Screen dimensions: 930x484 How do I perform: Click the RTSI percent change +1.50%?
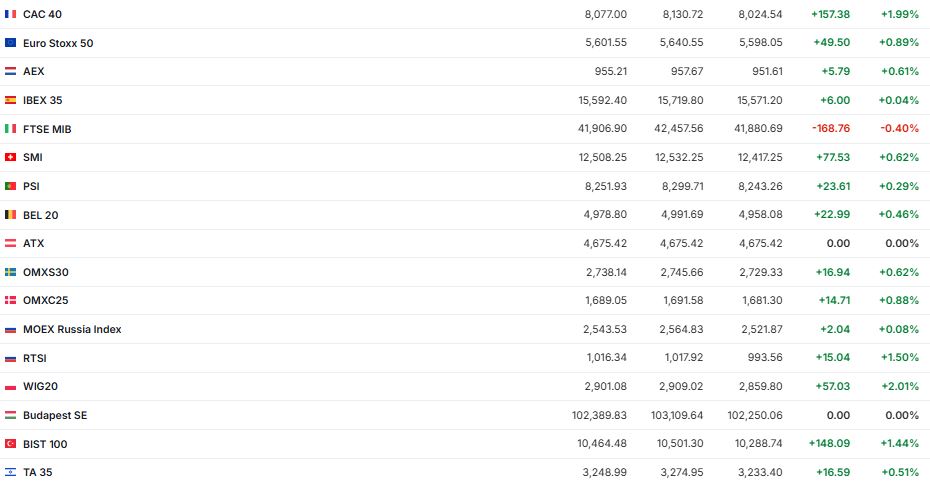tap(900, 358)
